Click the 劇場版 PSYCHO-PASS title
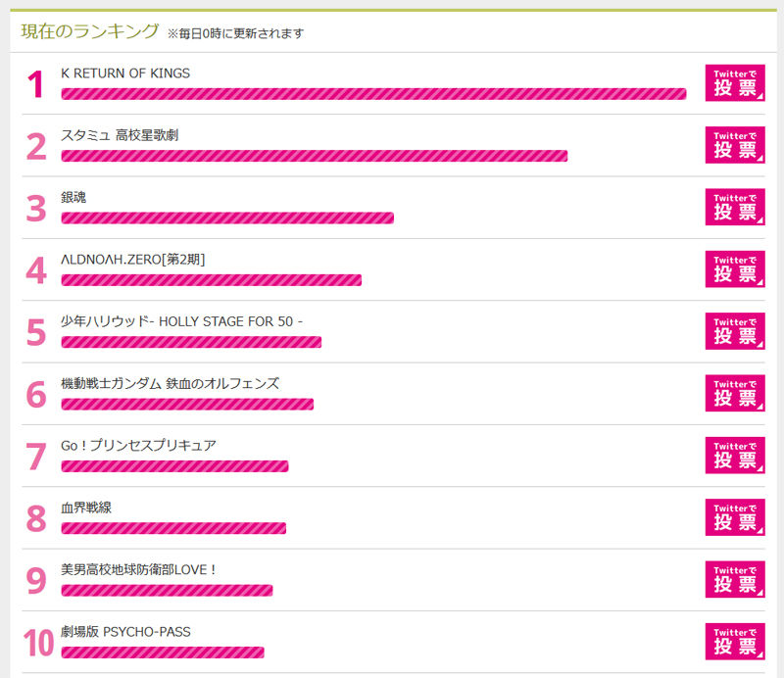The image size is (784, 678). pyautogui.click(x=125, y=632)
